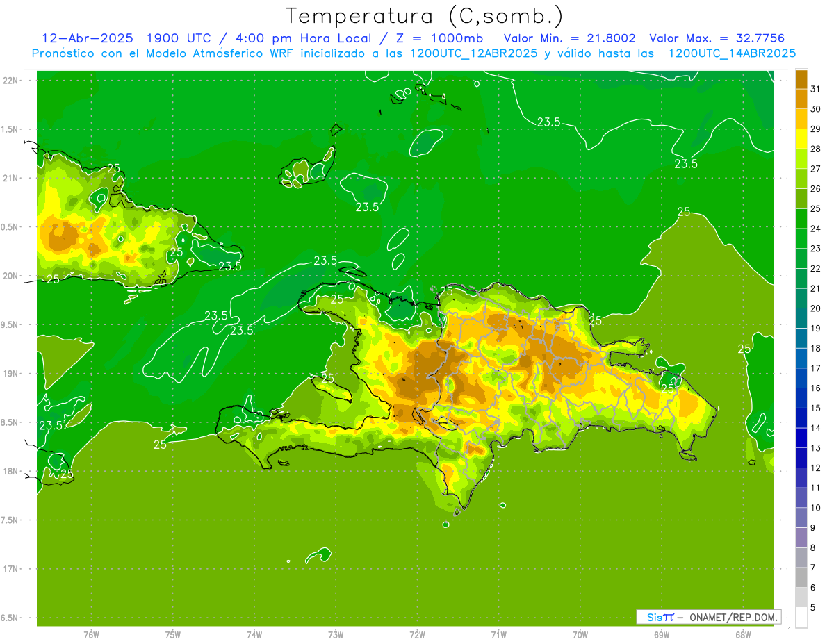Click the "20N" latitude axis label

click(x=11, y=276)
